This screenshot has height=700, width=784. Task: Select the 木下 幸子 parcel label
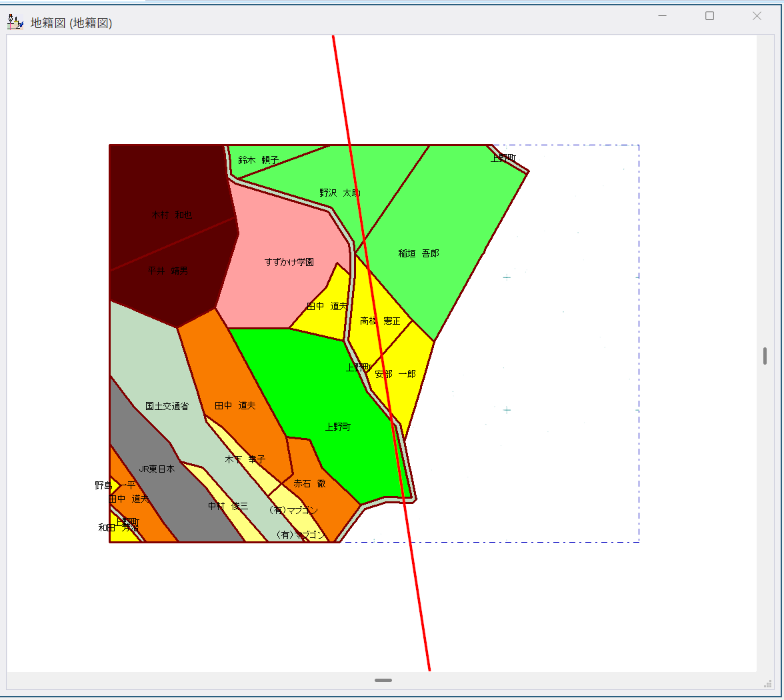pos(245,459)
